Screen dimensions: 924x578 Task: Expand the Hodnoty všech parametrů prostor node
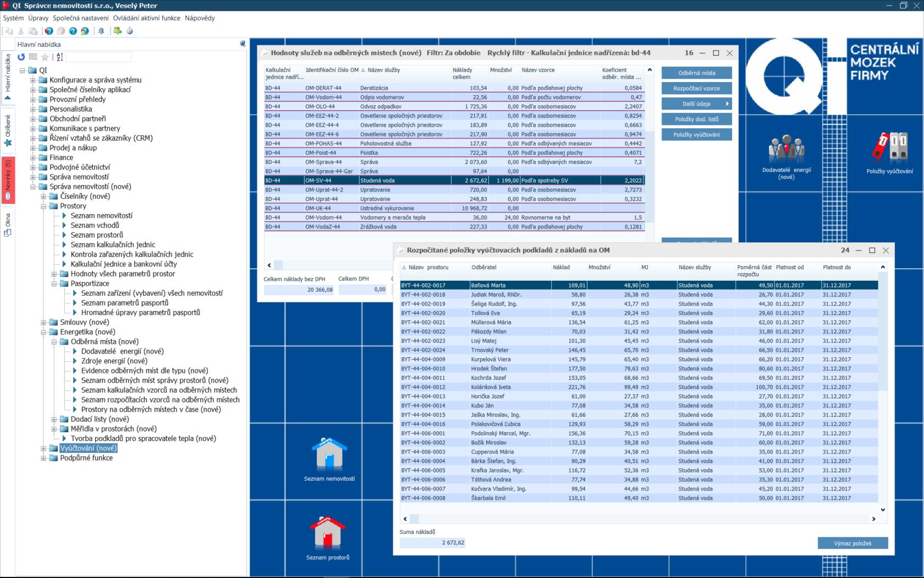[x=54, y=274]
